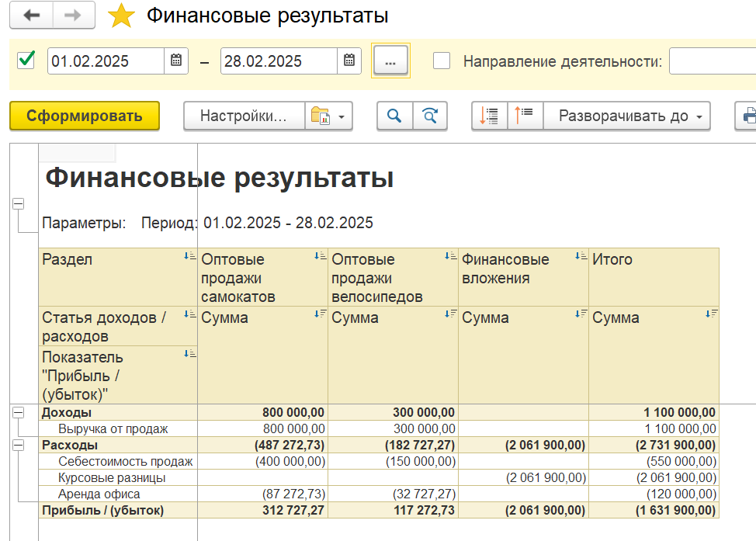Enable the Направление деятельности checkbox
Screen dimensions: 756x541
pyautogui.click(x=441, y=61)
